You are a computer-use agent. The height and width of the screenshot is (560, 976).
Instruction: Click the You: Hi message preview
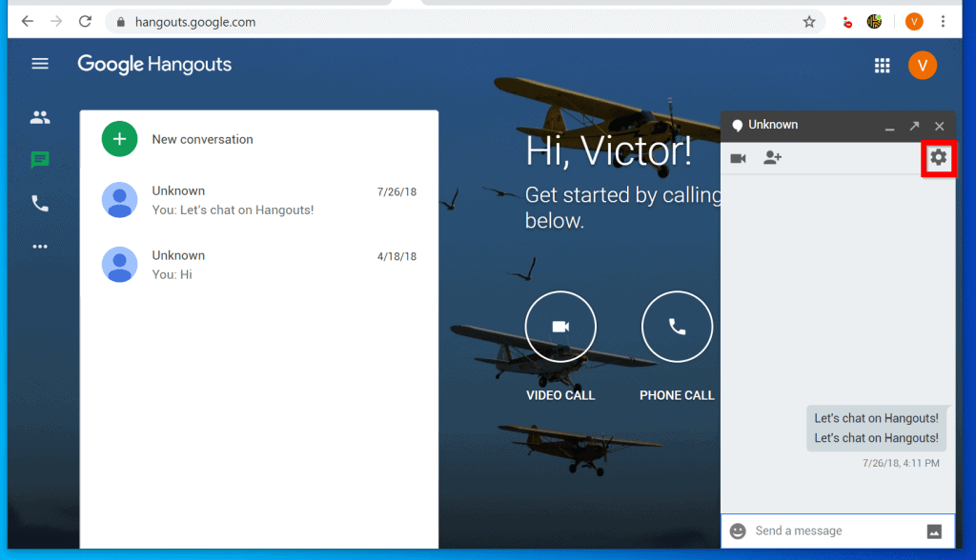click(172, 274)
